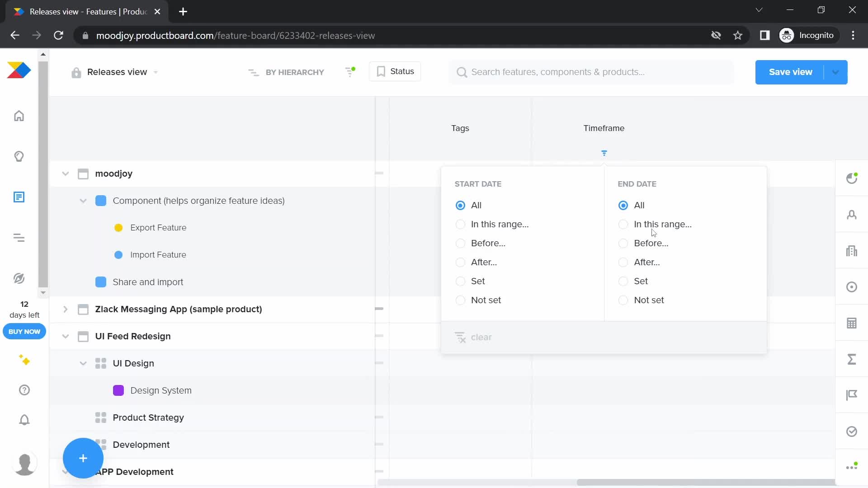Open the checkmark tasks icon in right panel

(x=852, y=432)
